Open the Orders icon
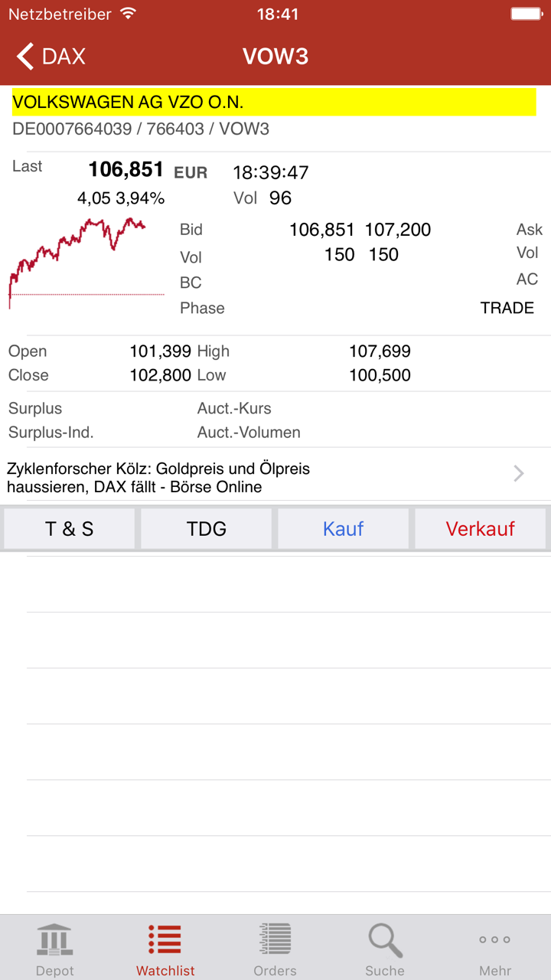Viewport: 551px width, 980px height. (x=275, y=940)
